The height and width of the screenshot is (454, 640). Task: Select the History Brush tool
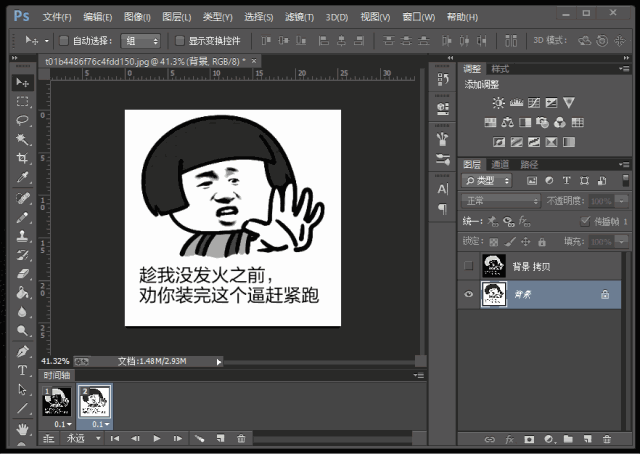click(22, 255)
